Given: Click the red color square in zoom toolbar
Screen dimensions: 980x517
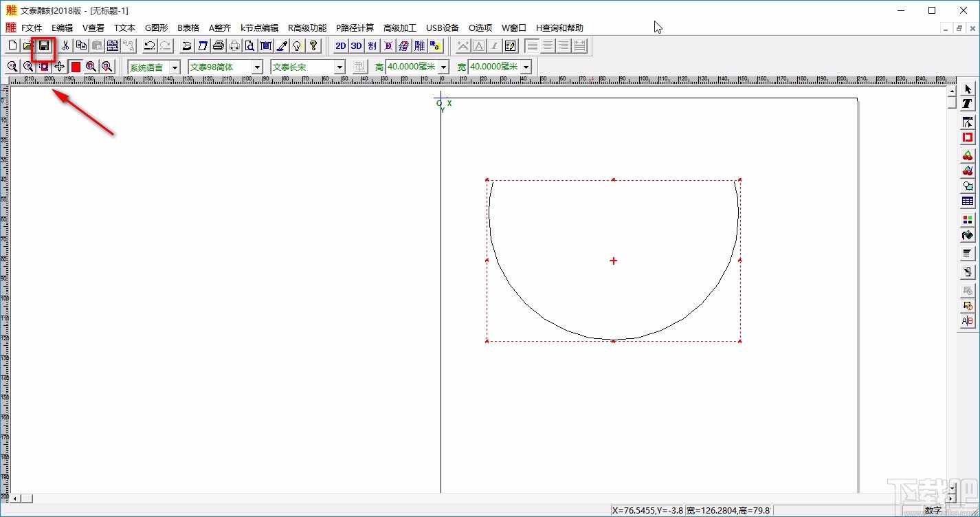Looking at the screenshot, I should (76, 67).
